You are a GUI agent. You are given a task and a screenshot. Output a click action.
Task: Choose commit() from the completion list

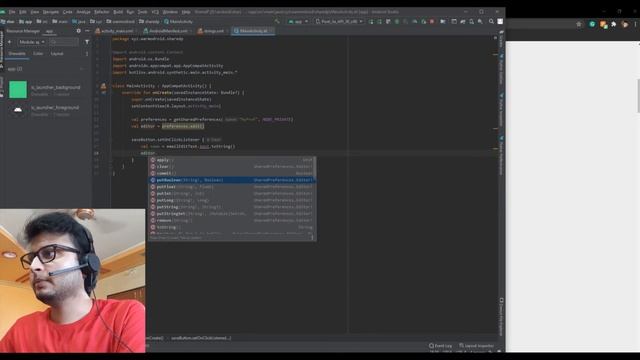pyautogui.click(x=232, y=173)
